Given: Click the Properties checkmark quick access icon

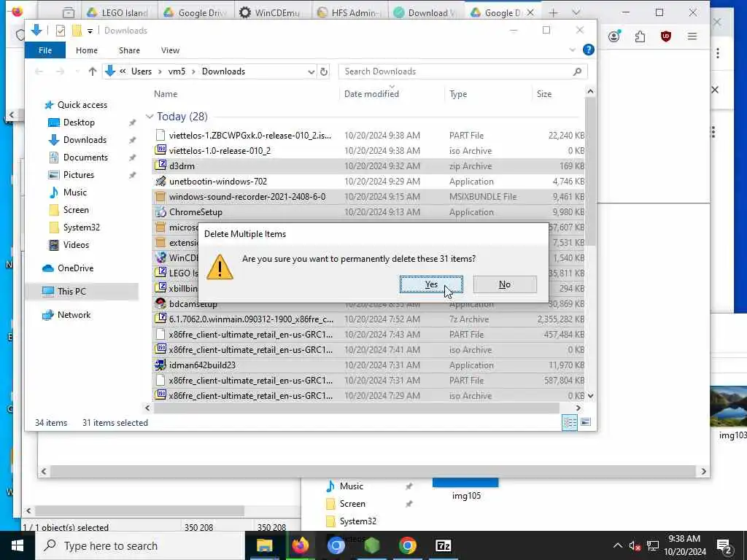Looking at the screenshot, I should [x=61, y=31].
